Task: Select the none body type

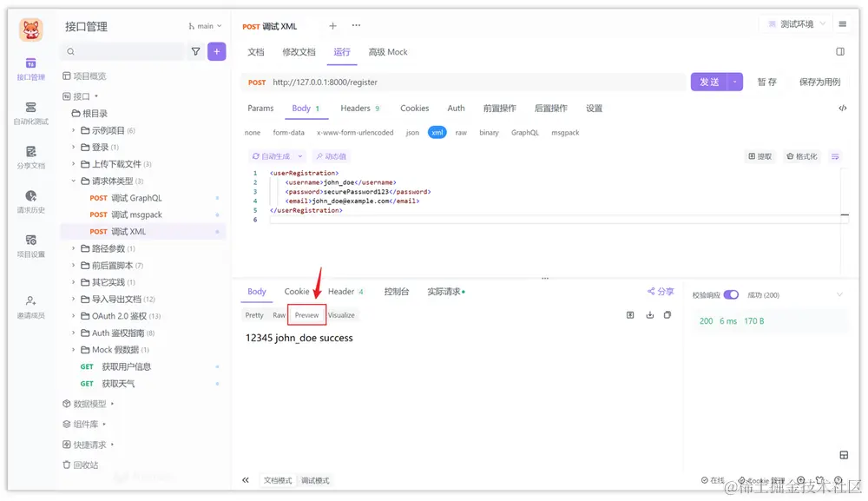Action: (x=253, y=132)
